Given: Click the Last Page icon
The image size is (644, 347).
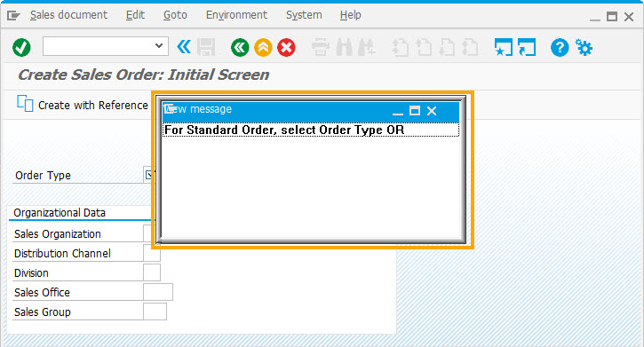Looking at the screenshot, I should click(470, 47).
